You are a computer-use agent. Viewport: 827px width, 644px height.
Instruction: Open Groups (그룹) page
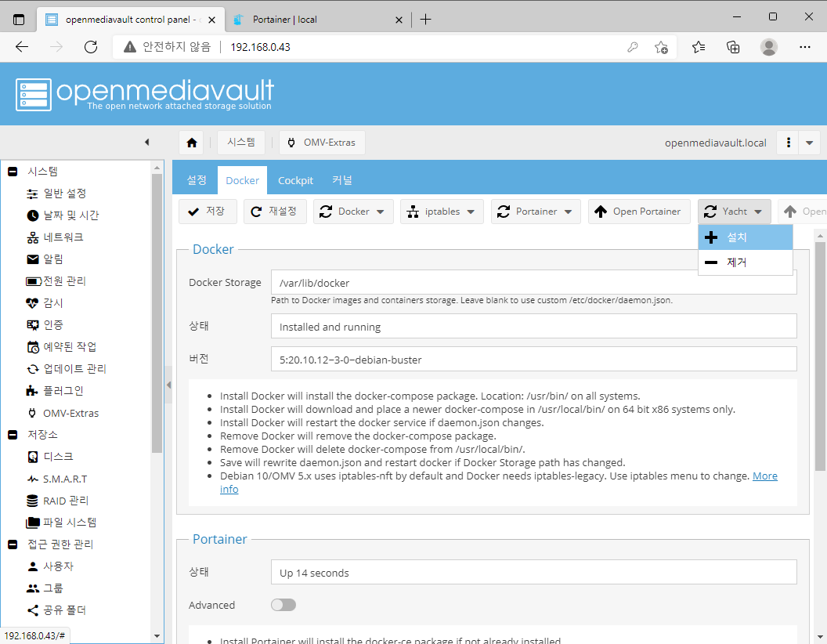point(45,588)
